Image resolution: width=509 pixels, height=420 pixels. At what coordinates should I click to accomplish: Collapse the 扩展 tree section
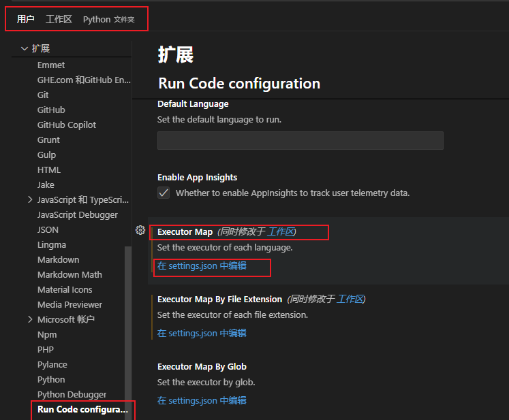(25, 48)
